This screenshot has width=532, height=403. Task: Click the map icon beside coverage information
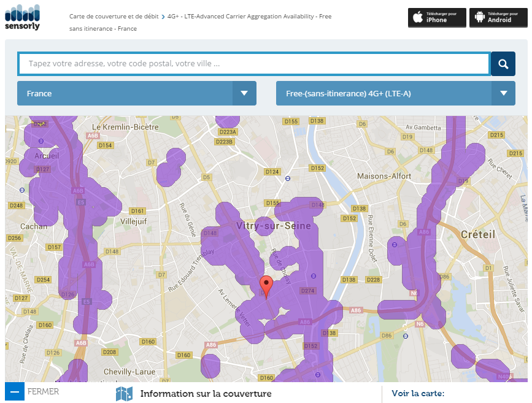click(125, 394)
